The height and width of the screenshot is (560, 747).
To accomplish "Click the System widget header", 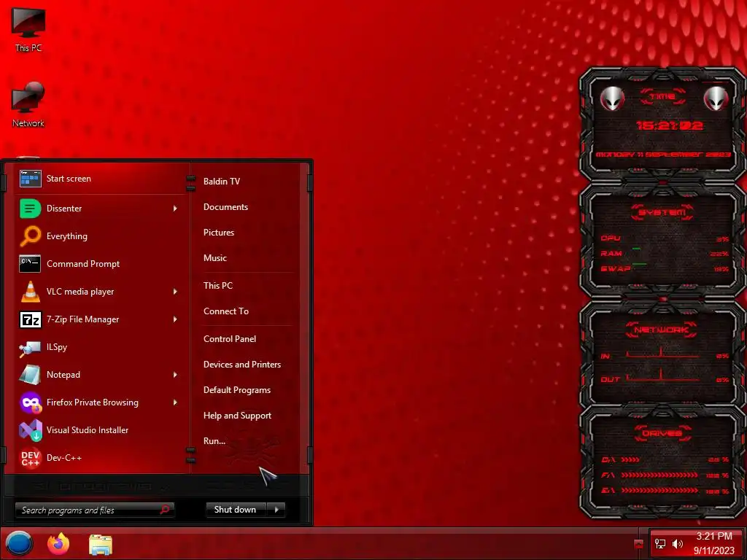I will point(662,212).
